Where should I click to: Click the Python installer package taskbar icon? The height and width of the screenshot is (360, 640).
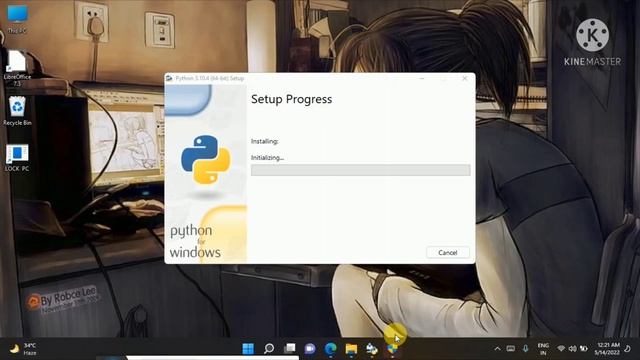(x=372, y=349)
